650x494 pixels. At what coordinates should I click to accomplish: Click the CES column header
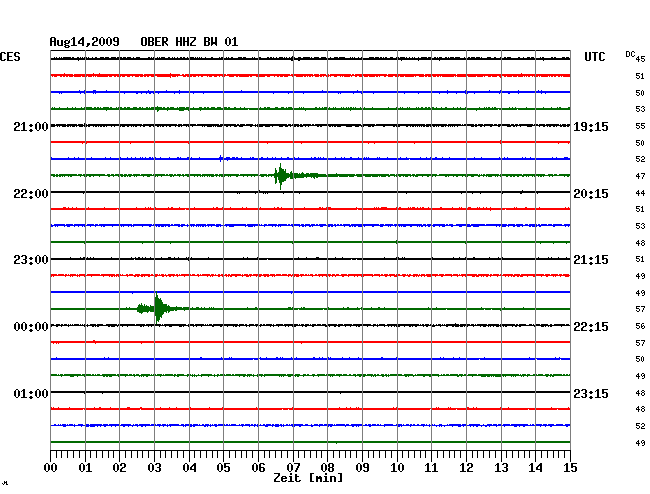pos(10,57)
